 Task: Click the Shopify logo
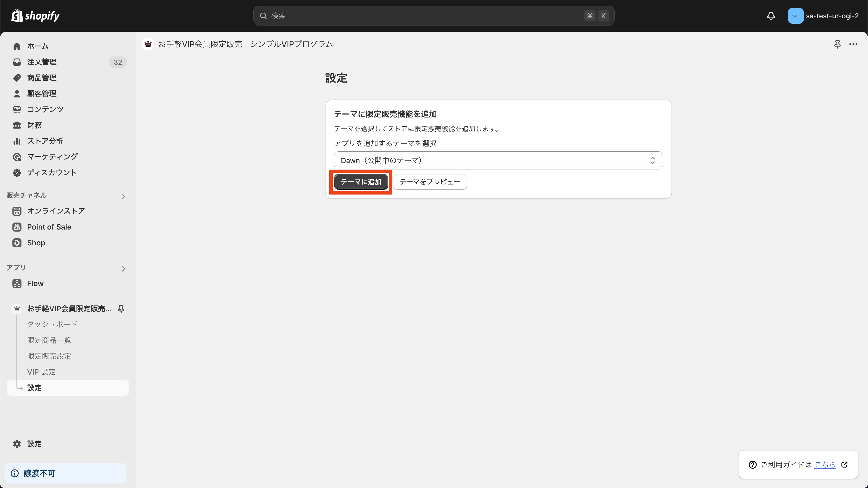click(x=35, y=16)
